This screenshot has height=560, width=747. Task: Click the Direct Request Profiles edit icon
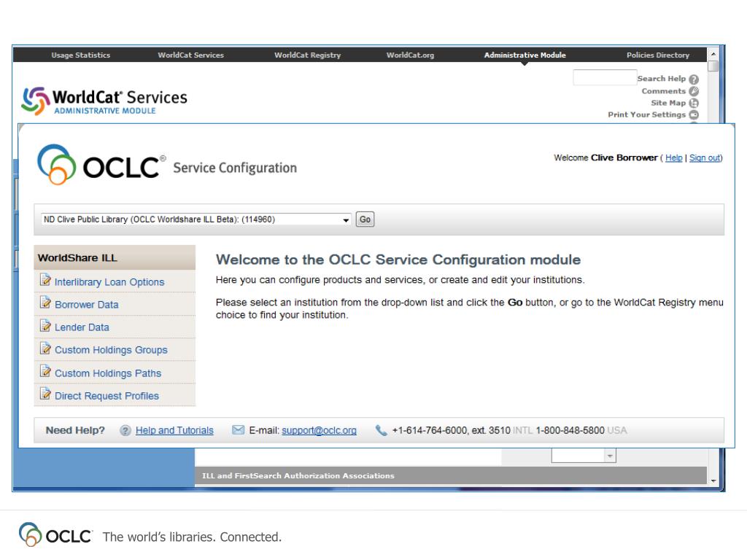point(45,394)
